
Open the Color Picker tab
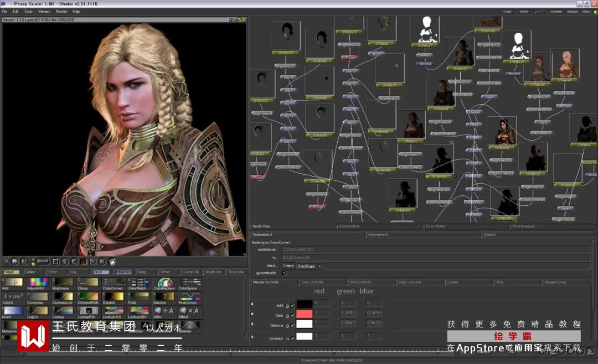pos(465,226)
